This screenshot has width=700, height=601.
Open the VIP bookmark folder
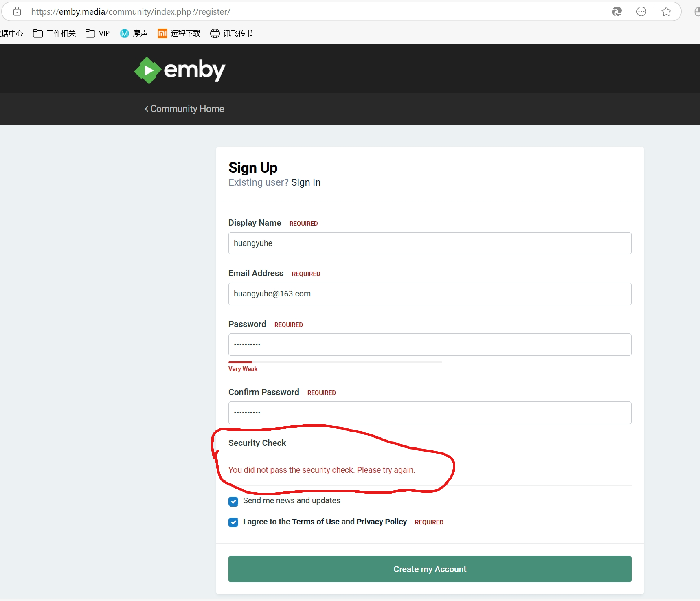click(x=97, y=33)
